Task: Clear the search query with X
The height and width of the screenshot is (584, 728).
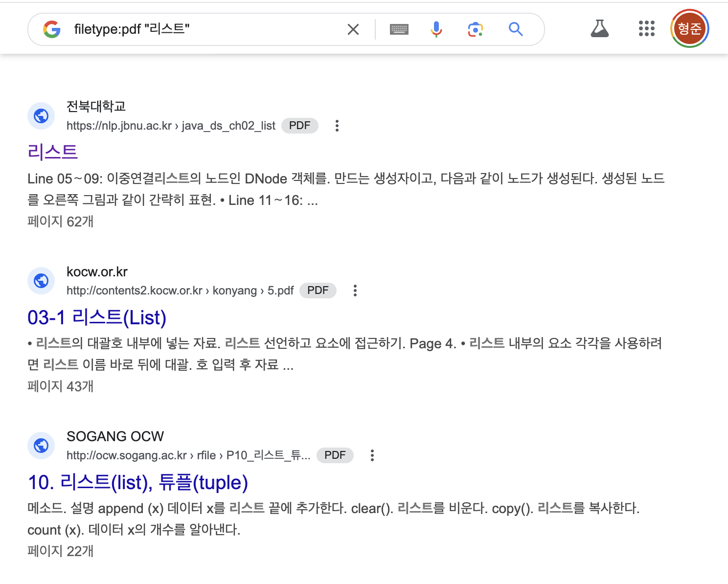Action: coord(353,29)
